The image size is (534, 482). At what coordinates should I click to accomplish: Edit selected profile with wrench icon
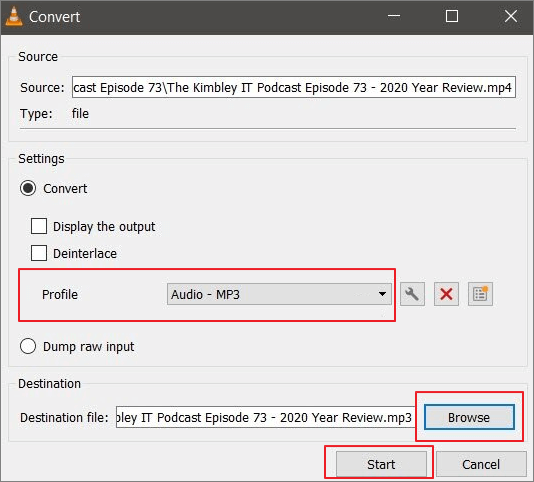(412, 294)
